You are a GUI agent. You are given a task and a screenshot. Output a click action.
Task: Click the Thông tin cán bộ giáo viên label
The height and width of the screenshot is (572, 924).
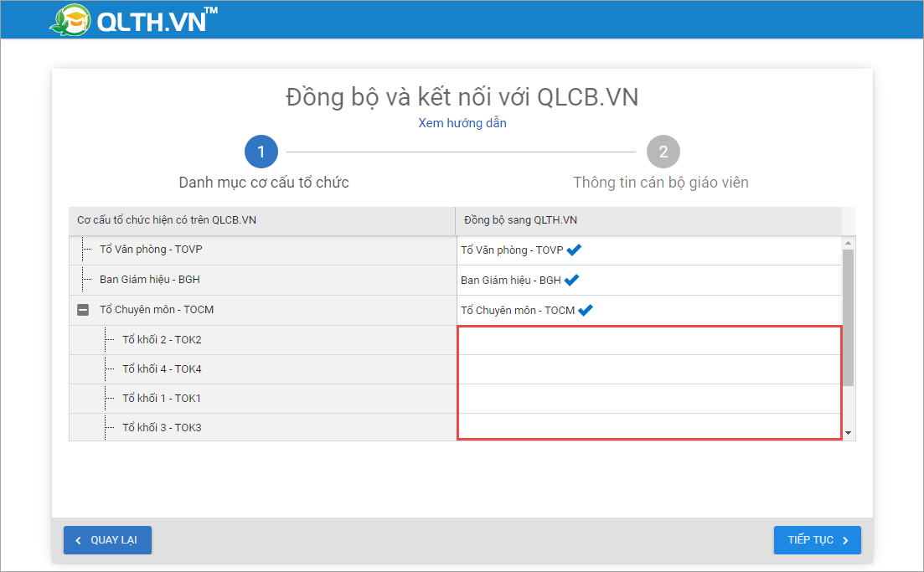tap(661, 183)
